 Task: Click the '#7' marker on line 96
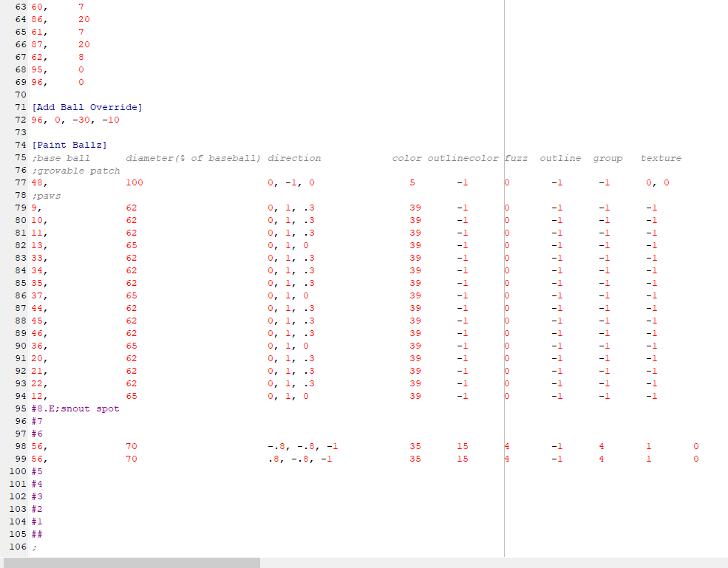[x=37, y=422]
